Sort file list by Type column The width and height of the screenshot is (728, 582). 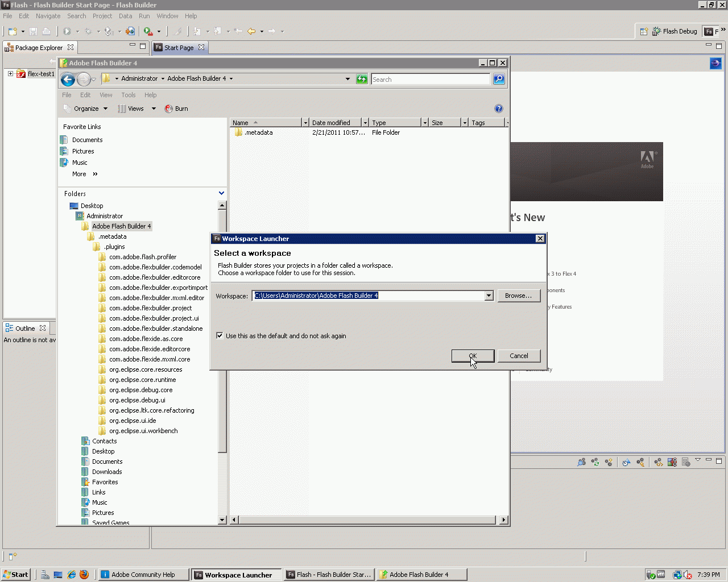point(396,122)
